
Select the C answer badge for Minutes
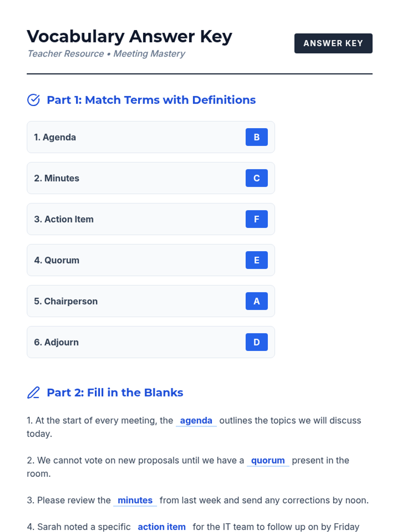[256, 178]
